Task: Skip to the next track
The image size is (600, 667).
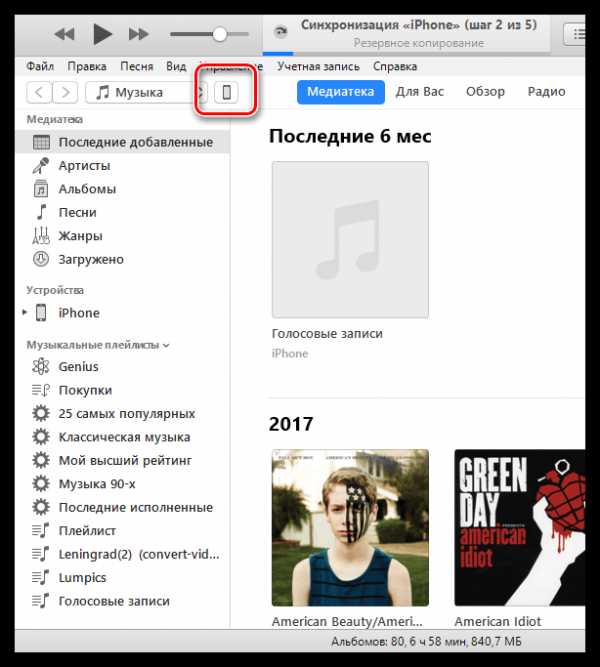Action: click(139, 34)
